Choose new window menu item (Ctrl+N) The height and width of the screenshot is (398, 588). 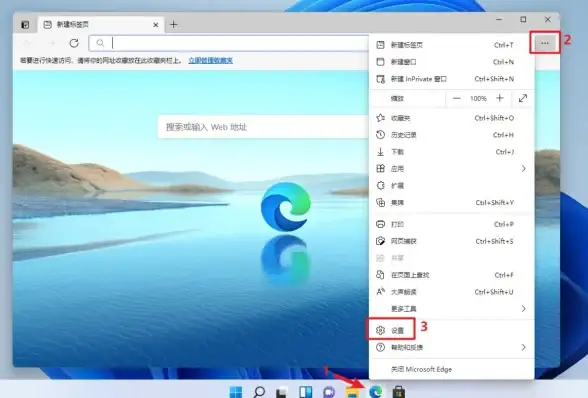click(x=452, y=62)
